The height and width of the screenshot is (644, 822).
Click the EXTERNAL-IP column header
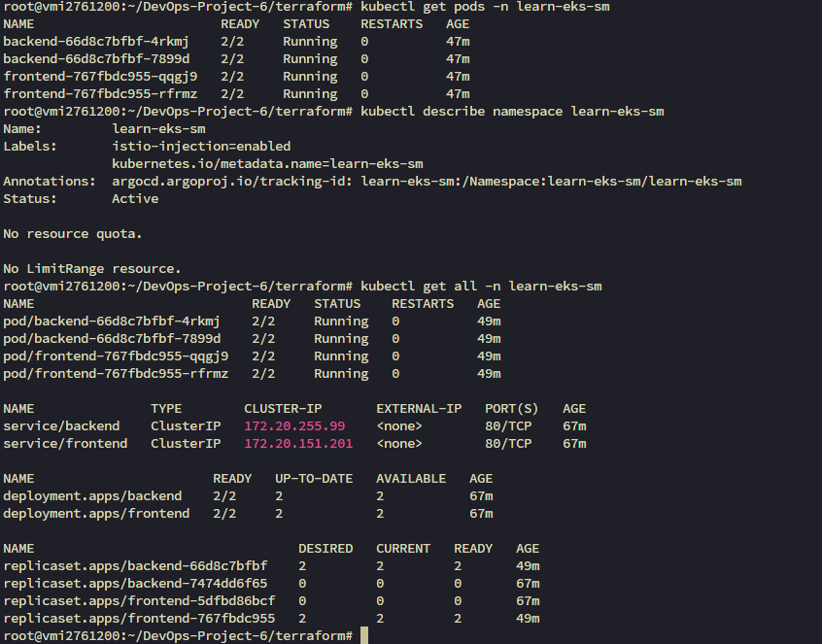click(x=419, y=408)
